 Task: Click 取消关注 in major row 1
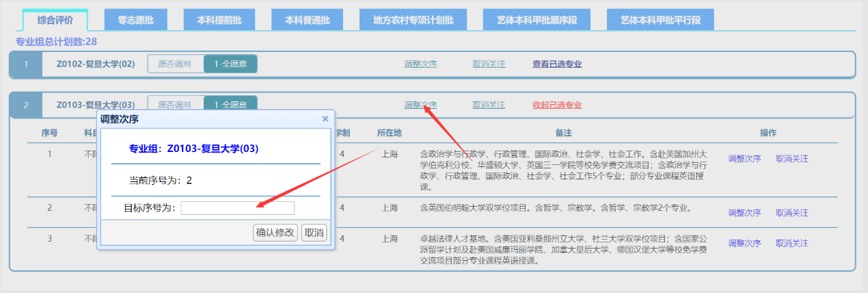[x=792, y=158]
